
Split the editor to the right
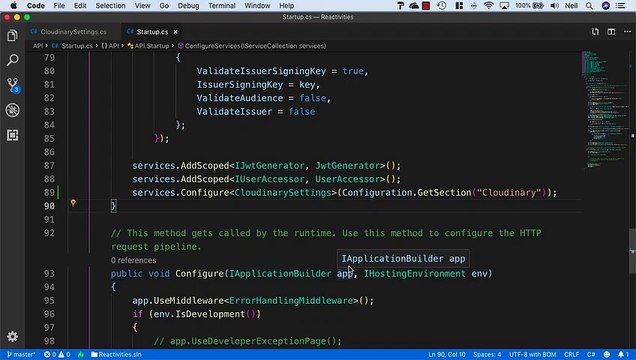pyautogui.click(x=611, y=32)
